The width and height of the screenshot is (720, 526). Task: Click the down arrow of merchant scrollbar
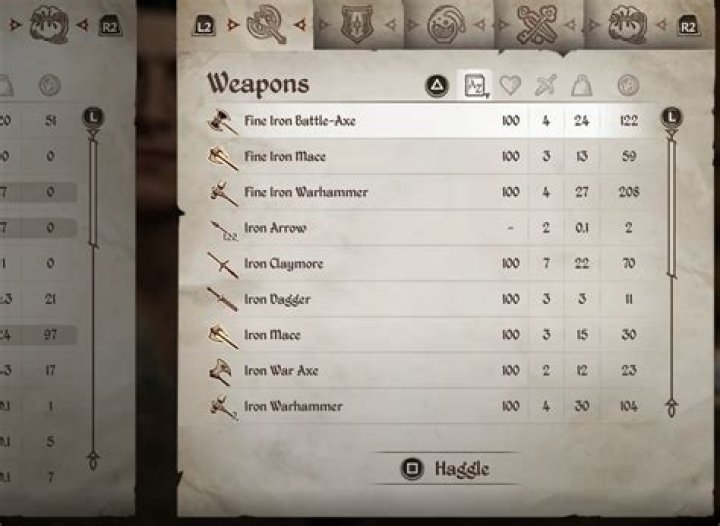pos(672,407)
